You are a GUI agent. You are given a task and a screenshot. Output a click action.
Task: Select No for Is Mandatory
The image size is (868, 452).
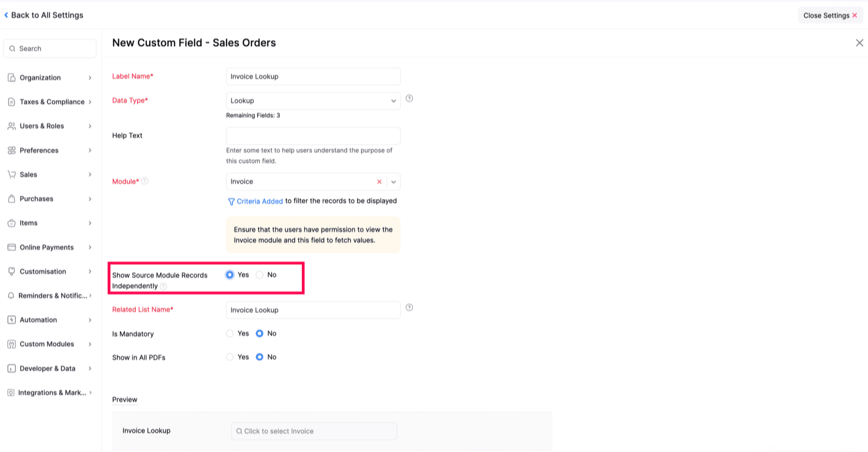[x=260, y=333]
